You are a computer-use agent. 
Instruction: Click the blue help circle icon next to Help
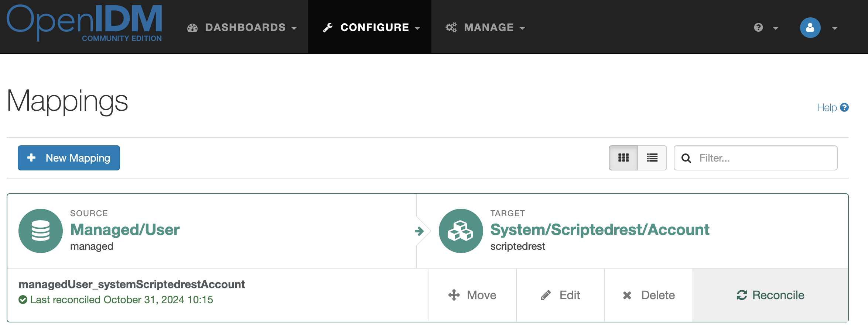(x=844, y=107)
